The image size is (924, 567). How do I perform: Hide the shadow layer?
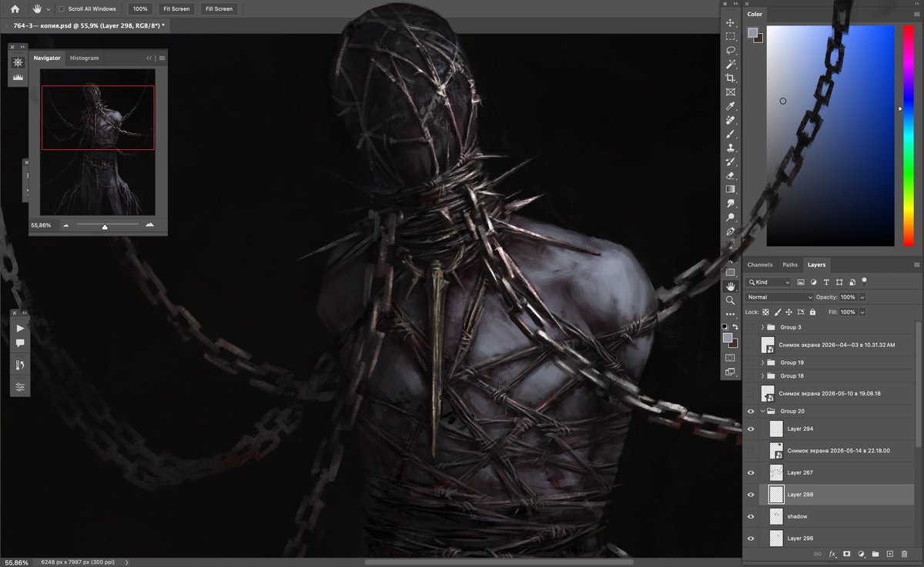(751, 516)
